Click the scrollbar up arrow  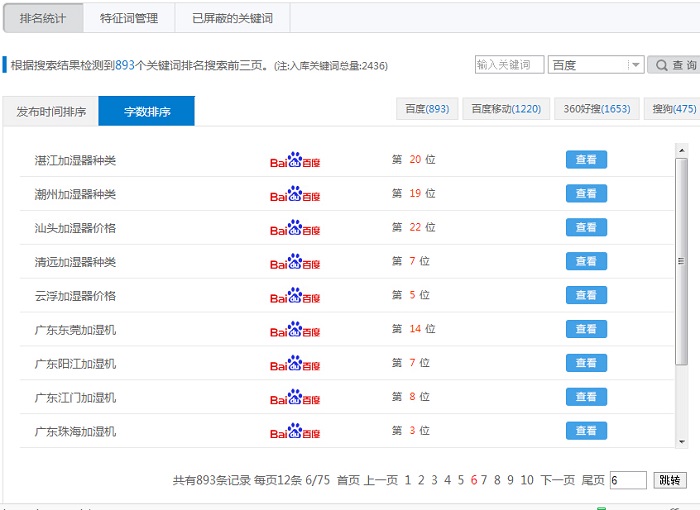(681, 150)
